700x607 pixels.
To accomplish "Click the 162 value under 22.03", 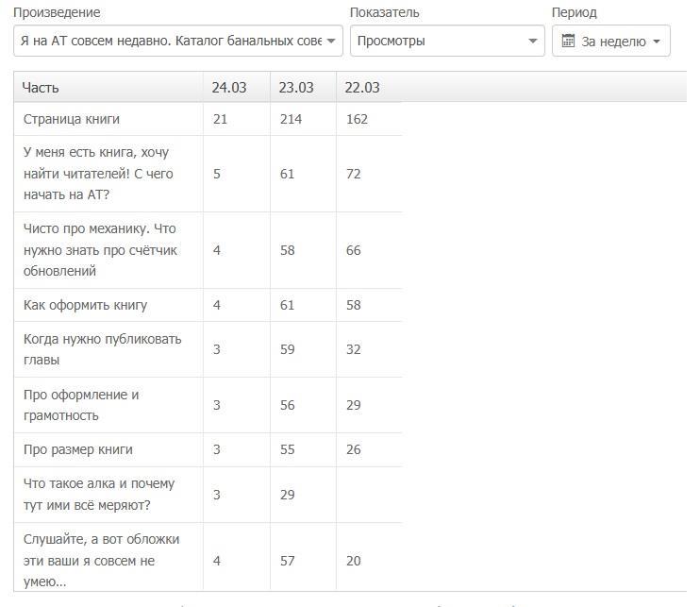I will [357, 119].
